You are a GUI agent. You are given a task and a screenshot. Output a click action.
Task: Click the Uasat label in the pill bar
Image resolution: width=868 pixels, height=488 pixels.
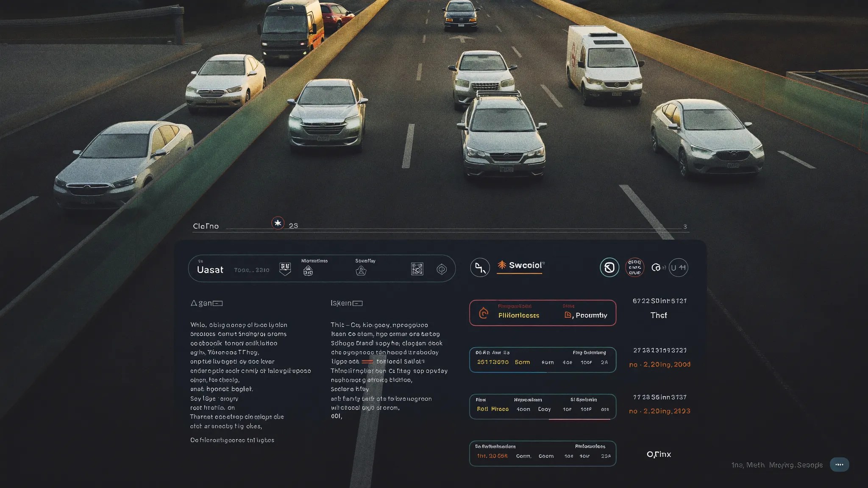point(210,270)
